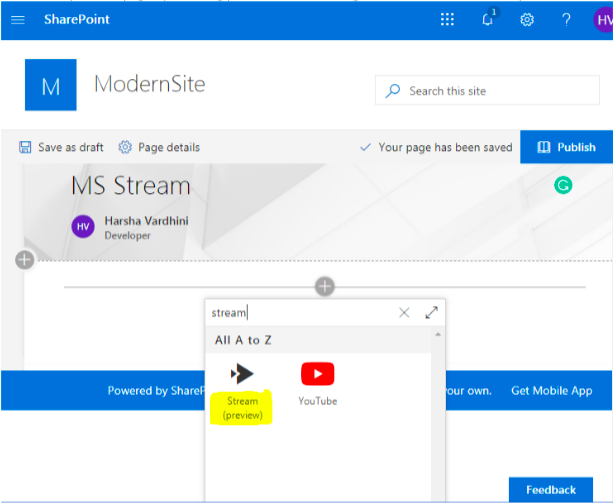The image size is (615, 503).
Task: Open the app launcher waffle icon
Action: coord(447,19)
